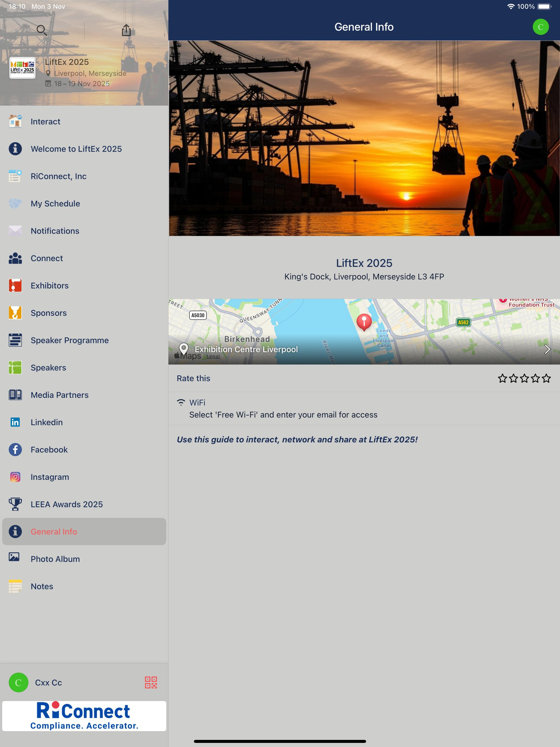Screen dimensions: 560x747
Task: Rate with the fifth star
Action: (546, 378)
